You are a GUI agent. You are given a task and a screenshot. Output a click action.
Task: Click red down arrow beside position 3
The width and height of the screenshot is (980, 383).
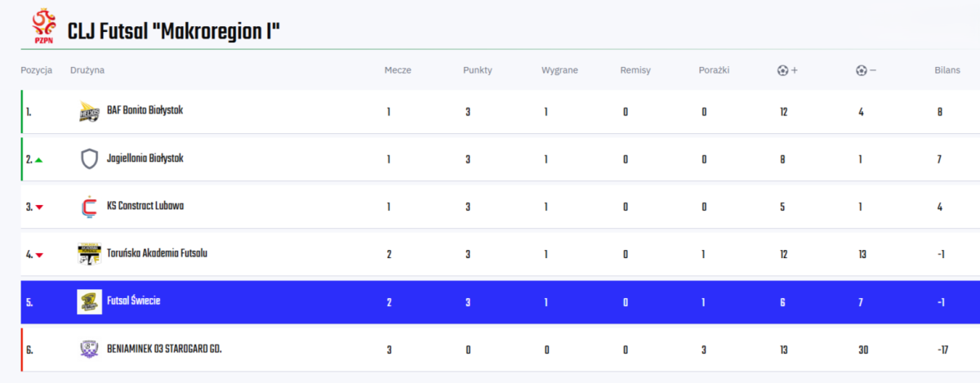pos(38,207)
